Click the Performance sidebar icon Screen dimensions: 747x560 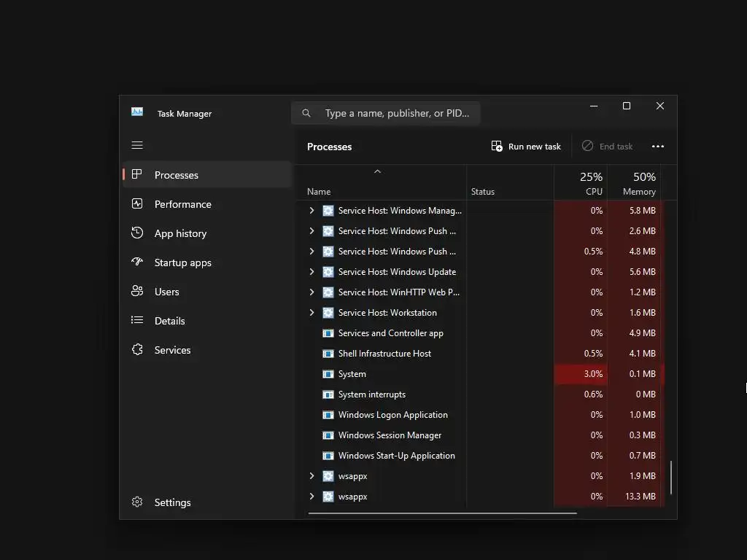(x=137, y=204)
